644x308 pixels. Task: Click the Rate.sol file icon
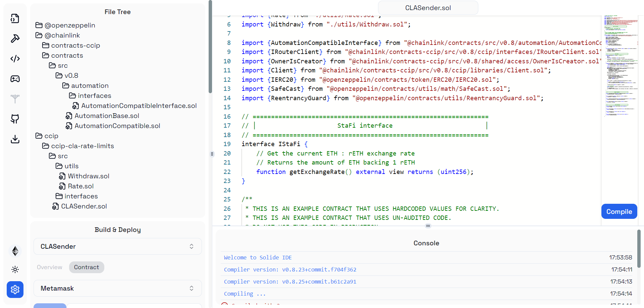tap(62, 186)
